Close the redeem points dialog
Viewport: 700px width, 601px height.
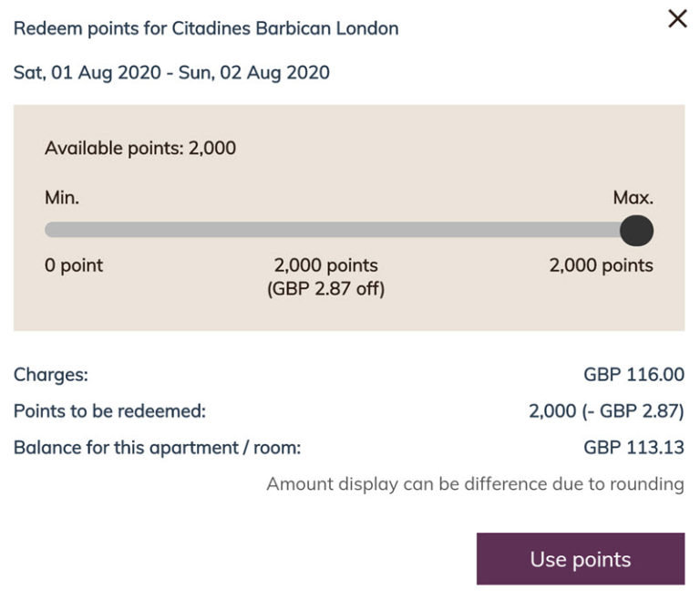(677, 19)
